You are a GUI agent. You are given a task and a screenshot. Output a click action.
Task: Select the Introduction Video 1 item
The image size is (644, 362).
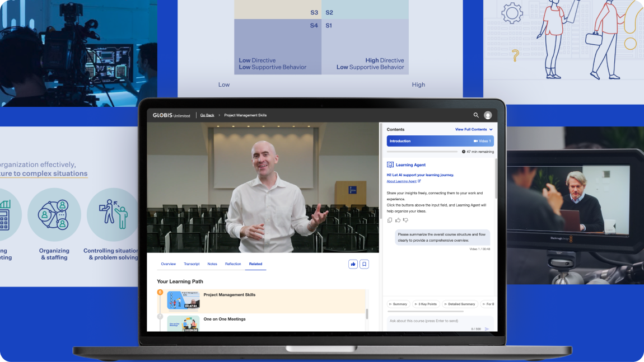tap(440, 141)
